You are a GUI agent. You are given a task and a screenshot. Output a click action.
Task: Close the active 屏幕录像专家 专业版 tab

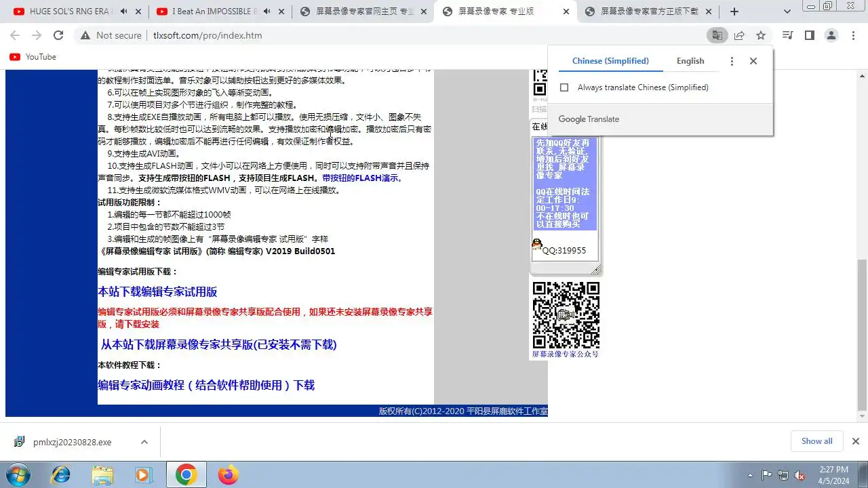(x=566, y=12)
